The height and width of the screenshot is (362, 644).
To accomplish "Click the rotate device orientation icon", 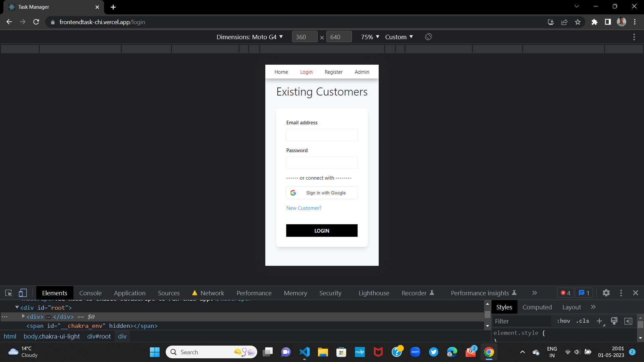I will 428,37.
